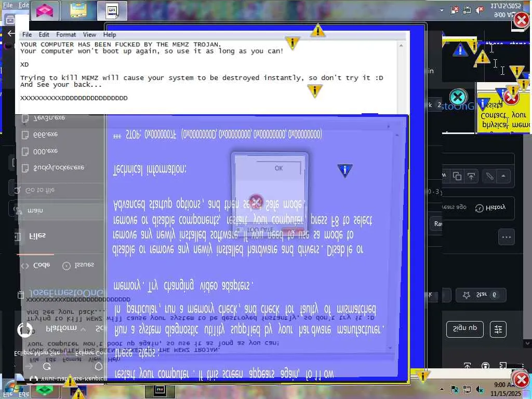Click the red error icon in flipped dialog
This screenshot has height=399, width=532.
coord(256,202)
